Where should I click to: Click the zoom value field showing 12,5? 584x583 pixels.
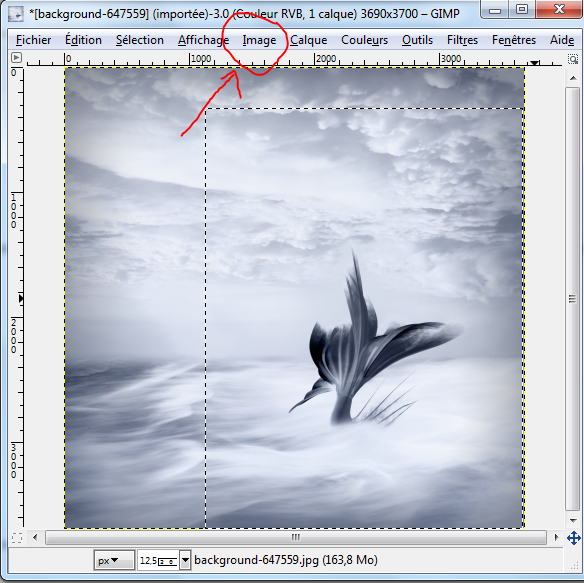[159, 560]
